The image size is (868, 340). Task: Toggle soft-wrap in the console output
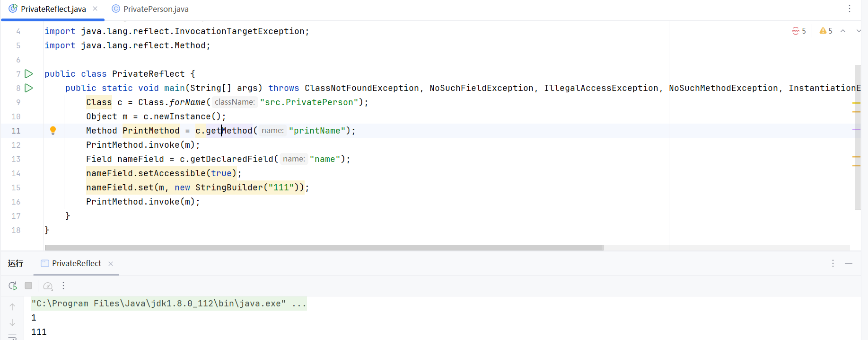tap(12, 337)
